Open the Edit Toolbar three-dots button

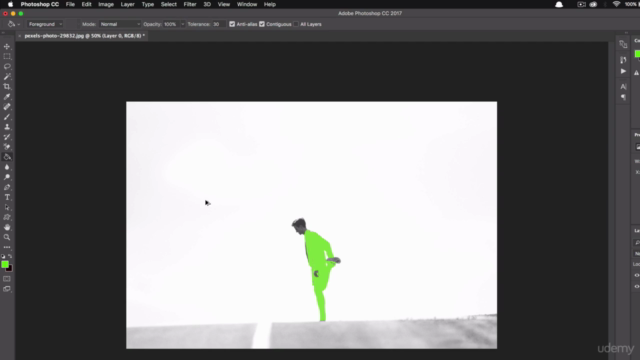click(7, 247)
